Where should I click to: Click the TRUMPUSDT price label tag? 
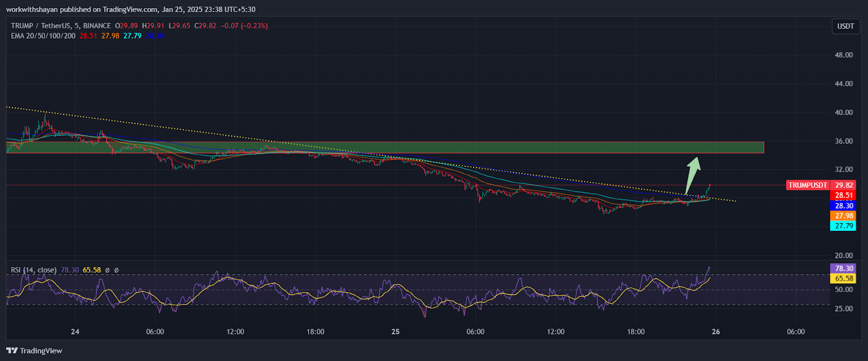pyautogui.click(x=807, y=185)
